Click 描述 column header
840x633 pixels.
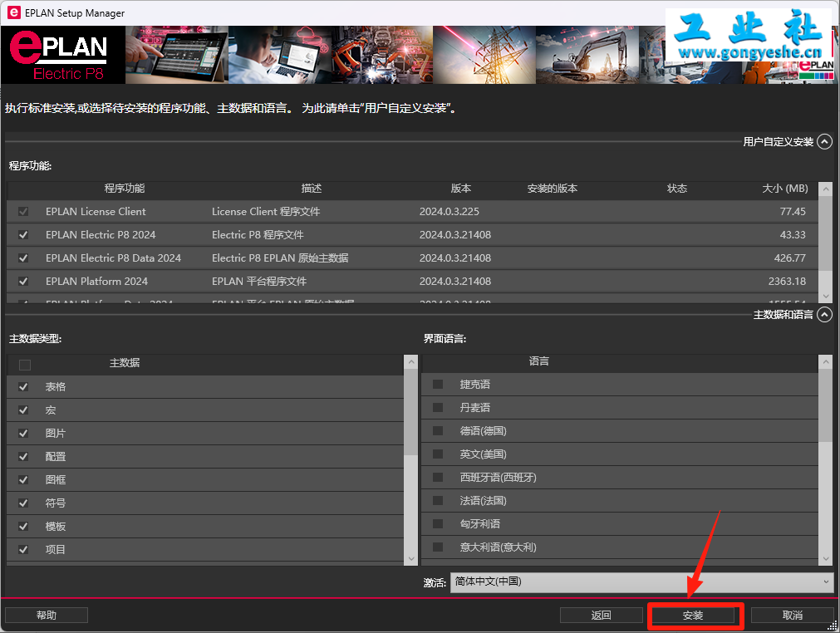pos(312,189)
